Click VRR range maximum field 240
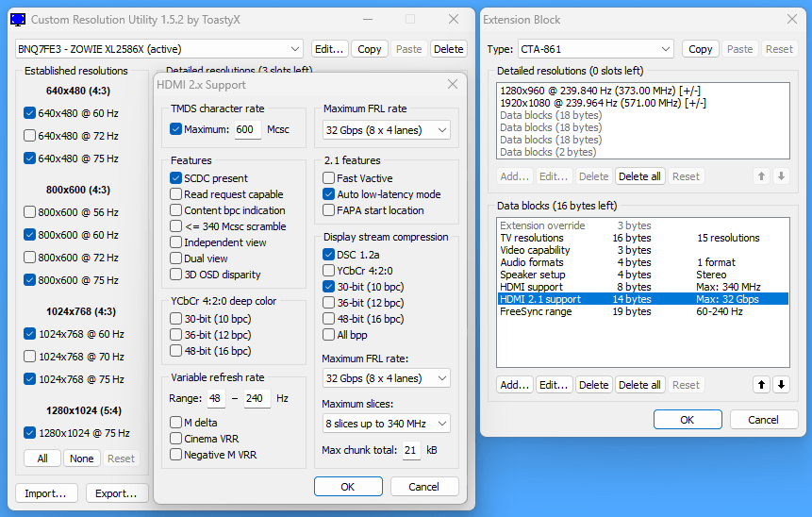 257,398
